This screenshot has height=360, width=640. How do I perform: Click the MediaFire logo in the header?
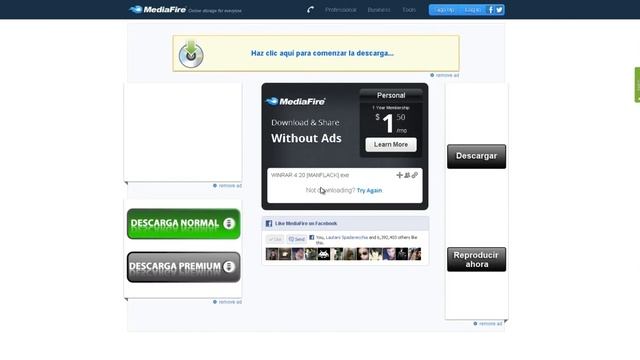(x=158, y=9)
